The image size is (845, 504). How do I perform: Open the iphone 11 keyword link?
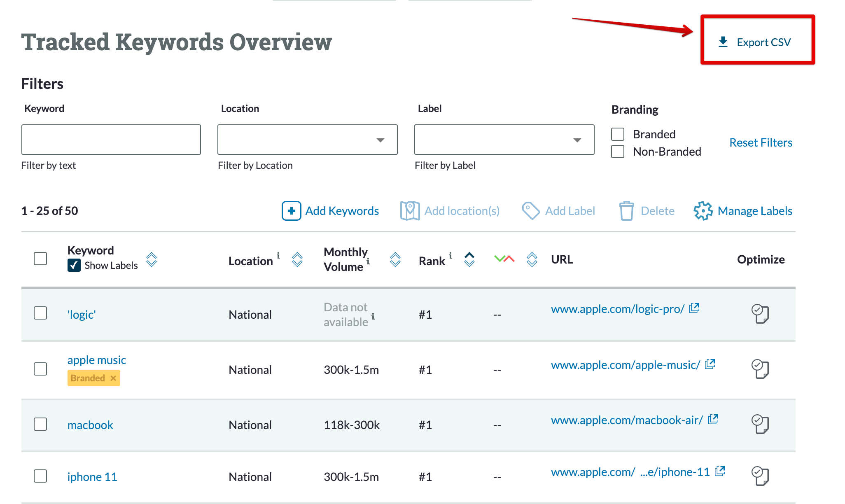pos(92,477)
